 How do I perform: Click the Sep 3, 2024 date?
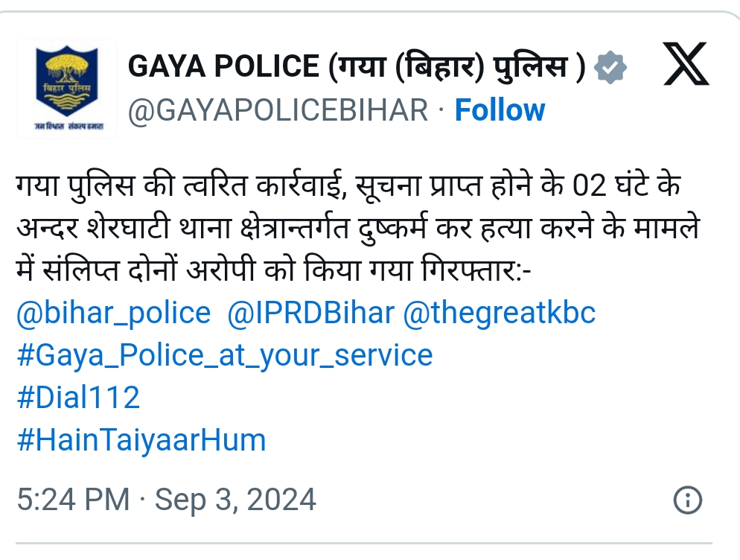tap(235, 500)
